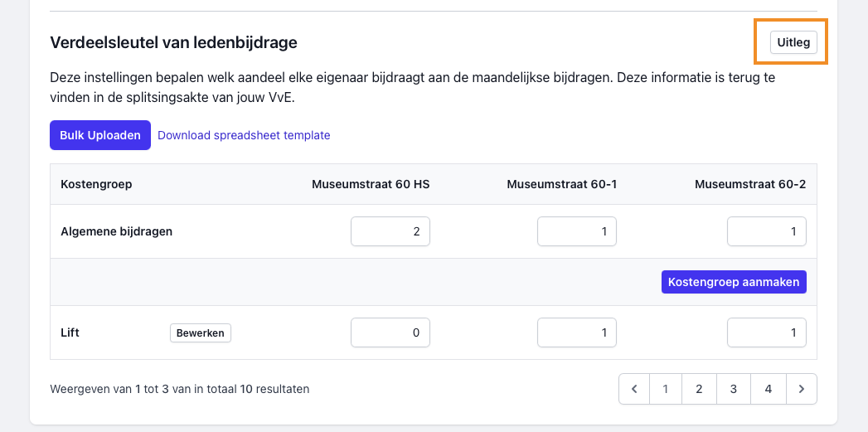Viewport: 868px width, 432px height.
Task: Click the Bulk Uploaden button
Action: pyautogui.click(x=100, y=135)
